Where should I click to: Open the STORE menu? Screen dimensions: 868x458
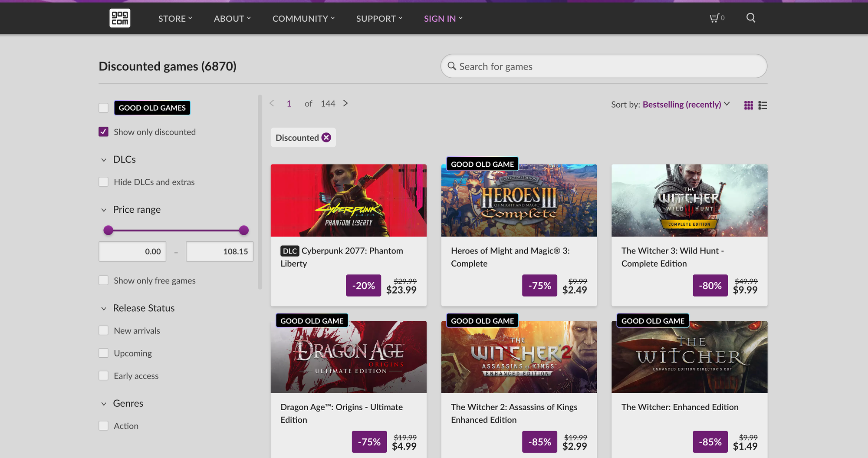pos(175,18)
